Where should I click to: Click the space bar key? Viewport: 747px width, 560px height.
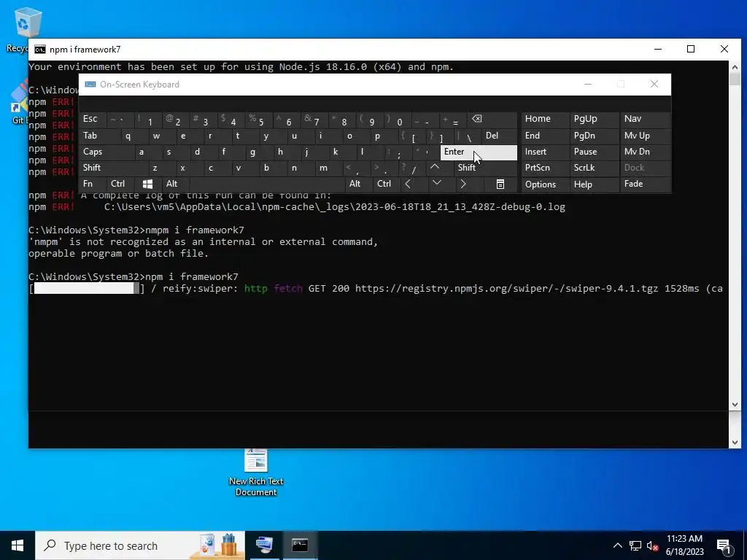click(x=267, y=184)
